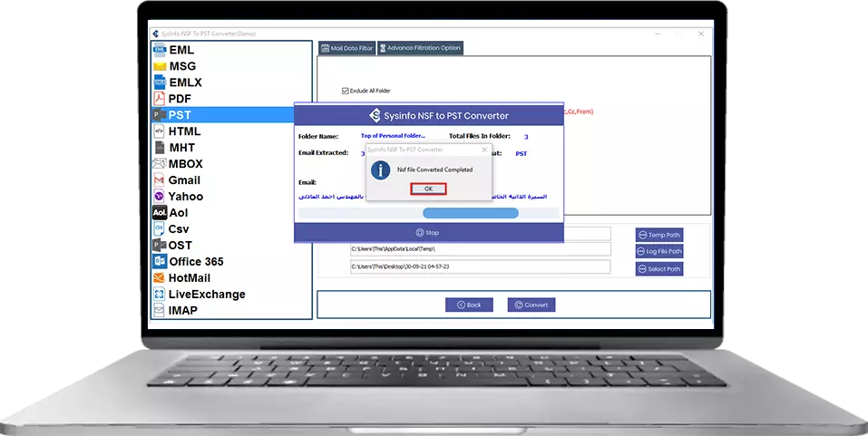Select the LiveExchange text label
The width and height of the screenshot is (868, 436).
pyautogui.click(x=207, y=295)
